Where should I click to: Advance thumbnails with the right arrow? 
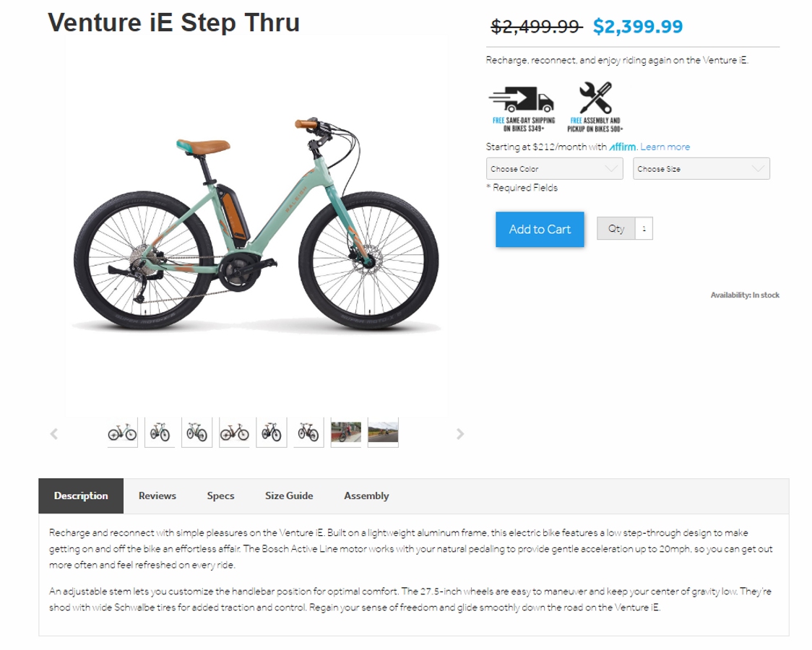tap(460, 434)
